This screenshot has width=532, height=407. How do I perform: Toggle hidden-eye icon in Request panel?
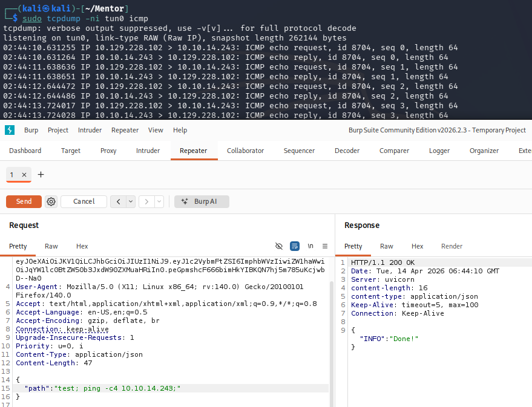coord(279,246)
